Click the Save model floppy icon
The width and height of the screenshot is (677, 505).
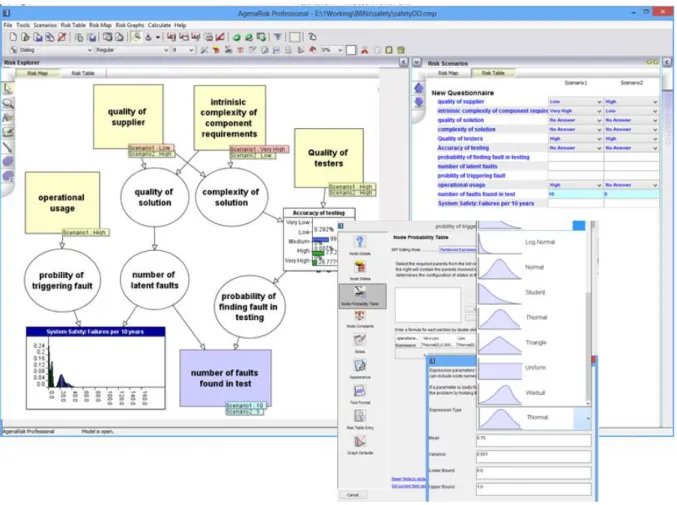pyautogui.click(x=38, y=37)
